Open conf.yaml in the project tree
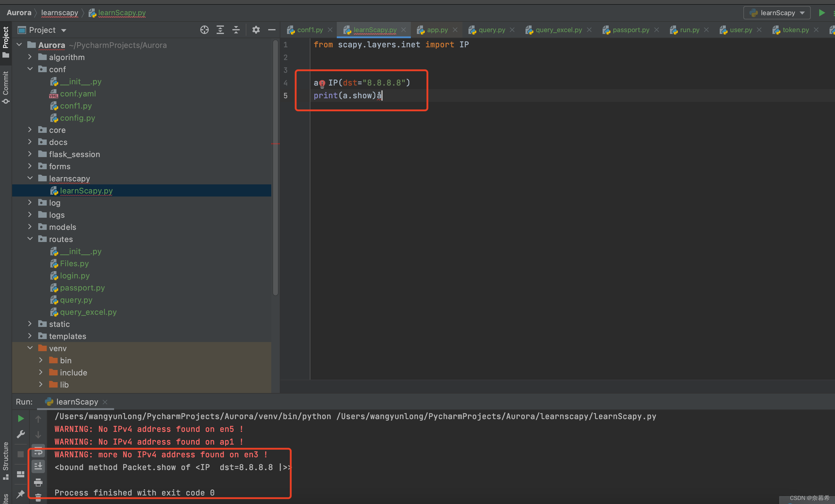 (x=78, y=93)
